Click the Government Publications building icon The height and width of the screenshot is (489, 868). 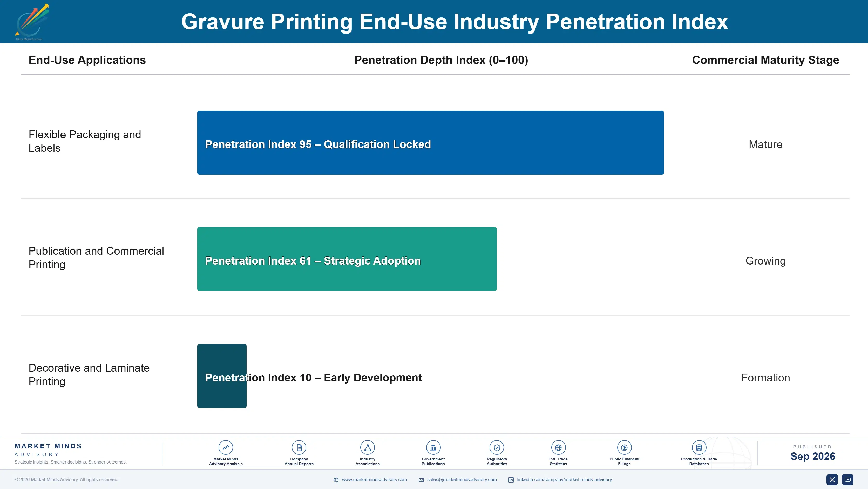pyautogui.click(x=433, y=447)
